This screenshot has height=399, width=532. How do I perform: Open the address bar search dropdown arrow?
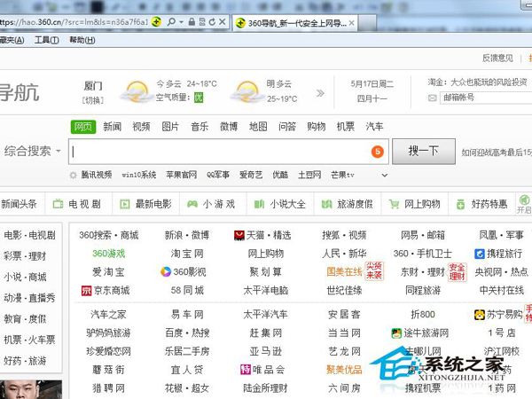point(181,22)
